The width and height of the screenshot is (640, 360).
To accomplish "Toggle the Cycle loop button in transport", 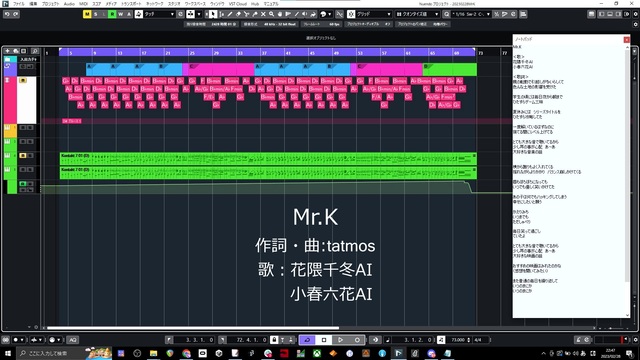I will 307,340.
